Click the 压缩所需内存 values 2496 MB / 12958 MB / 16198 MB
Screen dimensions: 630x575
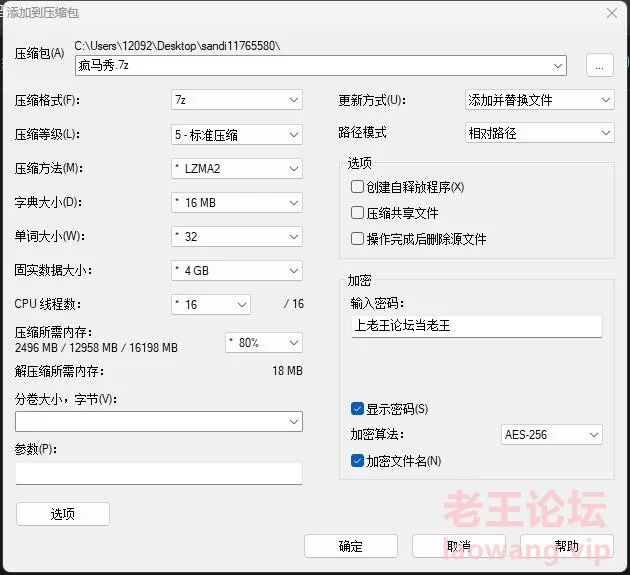click(96, 348)
